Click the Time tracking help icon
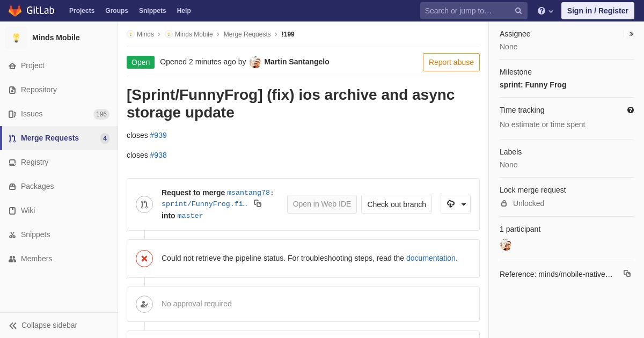The height and width of the screenshot is (338, 644). pos(631,110)
